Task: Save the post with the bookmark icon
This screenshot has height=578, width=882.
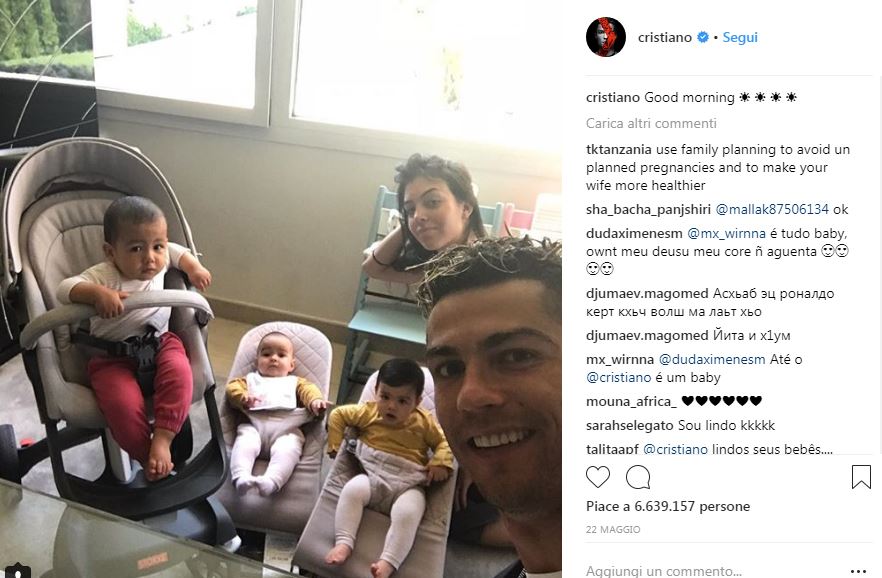Action: (x=861, y=477)
